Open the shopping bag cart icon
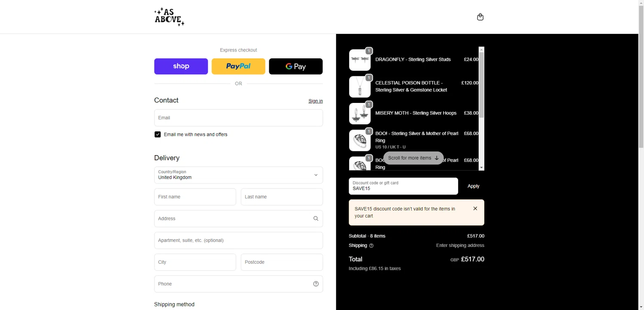The width and height of the screenshot is (644, 310). 480,17
